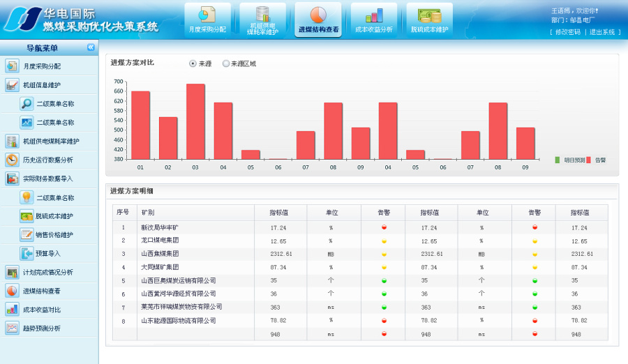Viewport: 628px width, 364px height.
Task: Open the 机组供电煤耗率维护 top toolbar icon
Action: click(x=263, y=20)
